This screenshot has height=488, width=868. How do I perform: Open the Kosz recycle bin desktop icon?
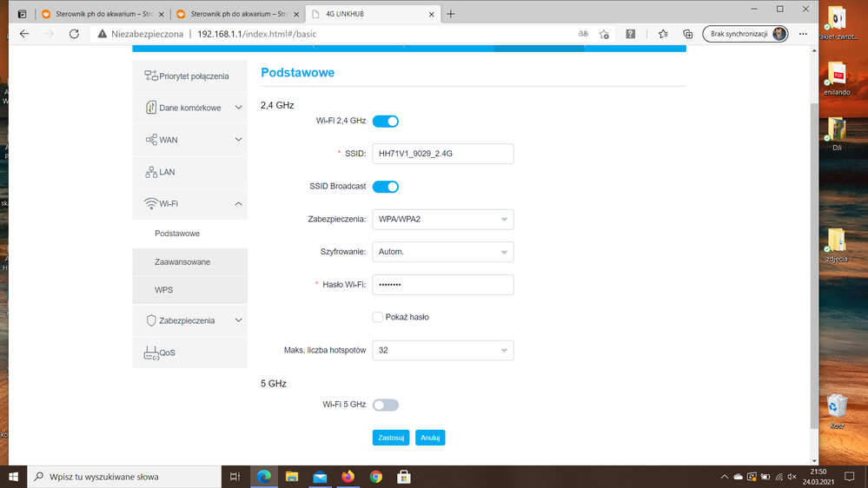[838, 408]
